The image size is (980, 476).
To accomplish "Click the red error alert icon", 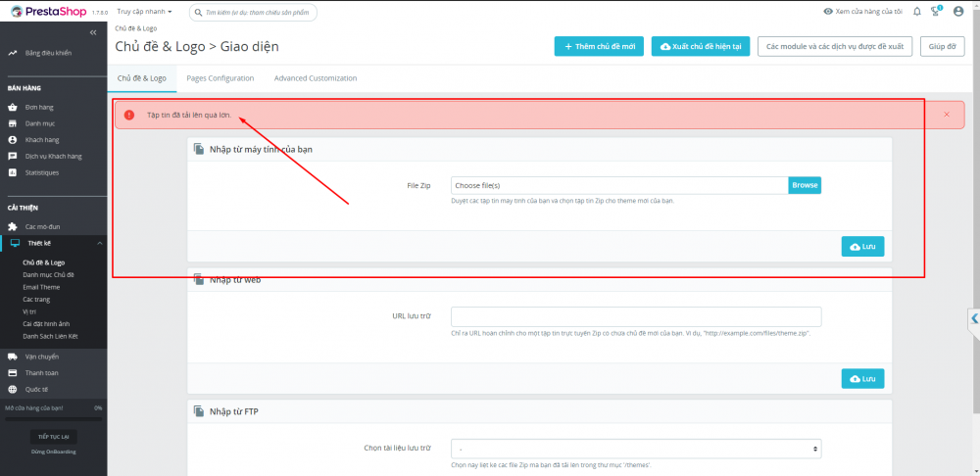I will coord(128,115).
